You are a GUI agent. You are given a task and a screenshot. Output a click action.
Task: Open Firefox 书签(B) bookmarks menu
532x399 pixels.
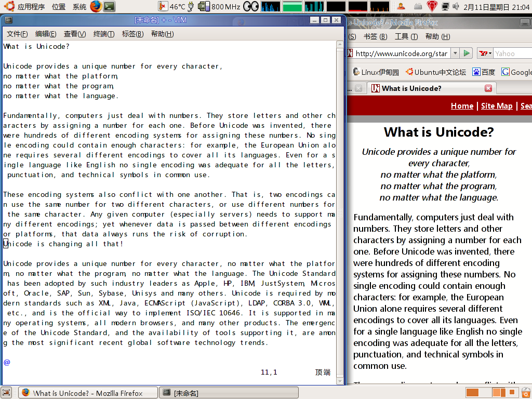375,36
